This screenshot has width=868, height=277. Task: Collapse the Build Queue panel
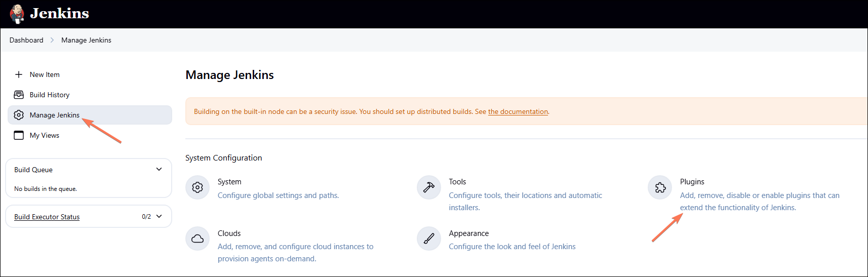click(159, 169)
